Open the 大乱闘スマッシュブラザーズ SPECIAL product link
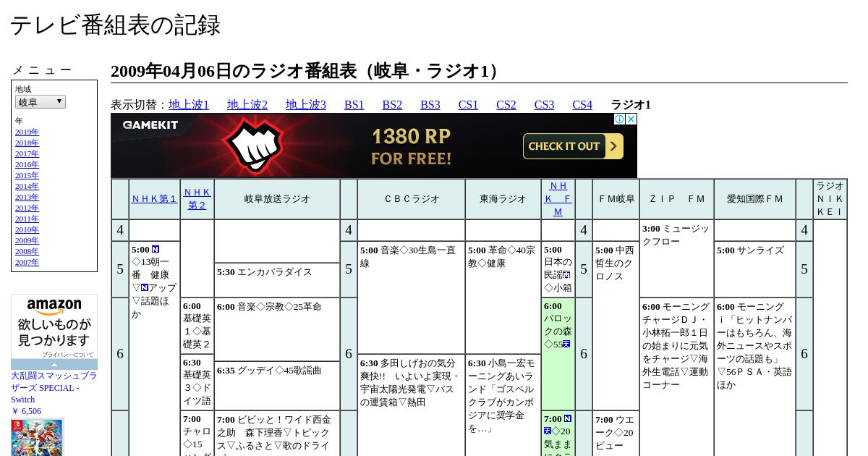Screen dimensions: 868x456 (x=54, y=388)
